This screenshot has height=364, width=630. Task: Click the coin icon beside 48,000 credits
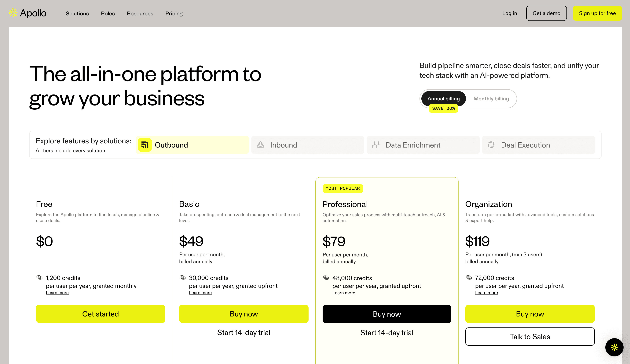(x=326, y=278)
